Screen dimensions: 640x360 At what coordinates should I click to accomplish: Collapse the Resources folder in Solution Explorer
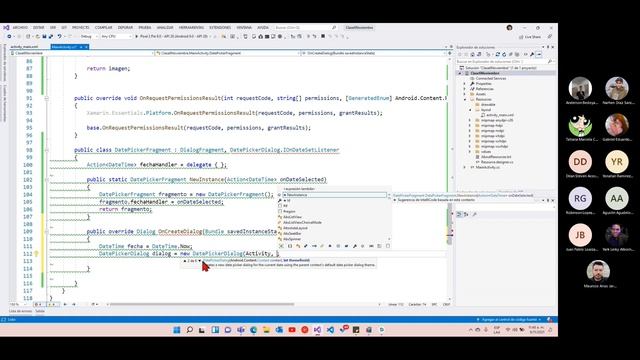[464, 99]
